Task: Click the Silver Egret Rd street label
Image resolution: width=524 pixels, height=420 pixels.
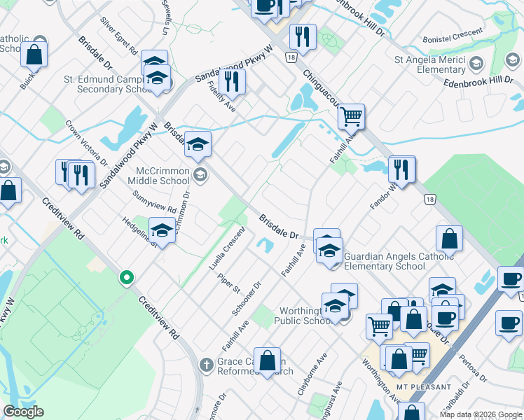Action: (x=119, y=36)
